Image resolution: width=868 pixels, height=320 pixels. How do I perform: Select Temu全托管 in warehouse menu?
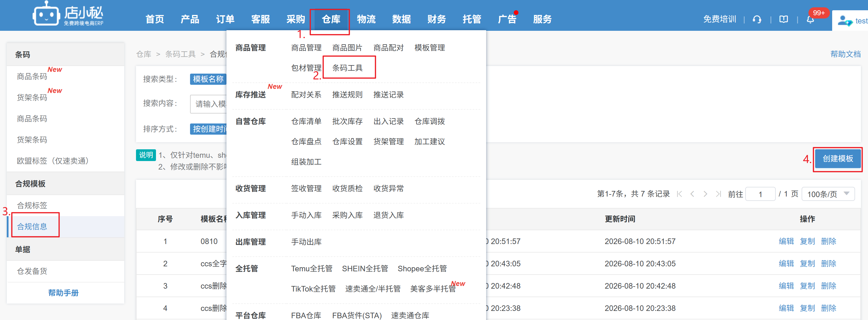tap(312, 268)
